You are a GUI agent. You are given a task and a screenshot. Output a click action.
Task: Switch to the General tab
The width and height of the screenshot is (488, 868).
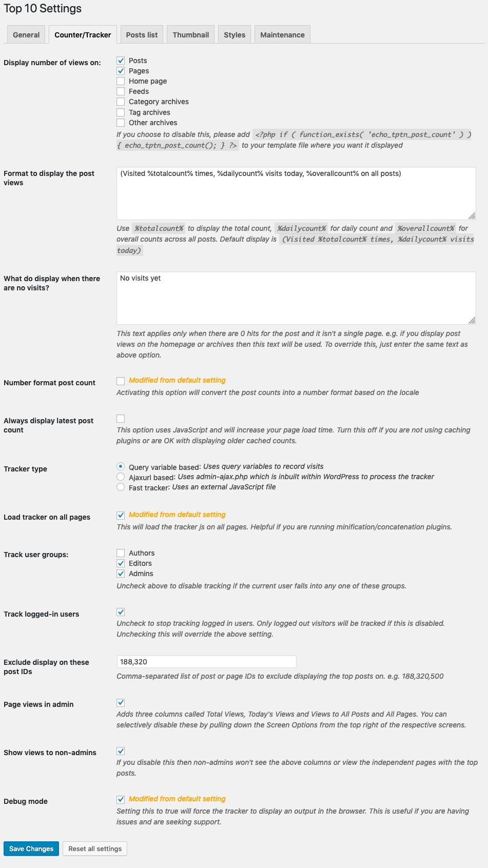[x=26, y=35]
